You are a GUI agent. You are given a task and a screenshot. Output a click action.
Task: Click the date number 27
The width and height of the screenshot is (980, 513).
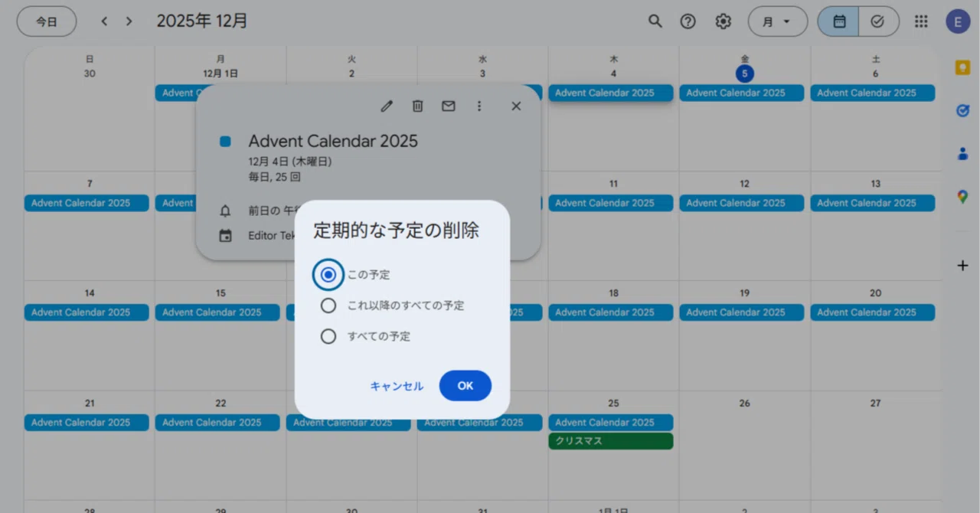tap(876, 404)
